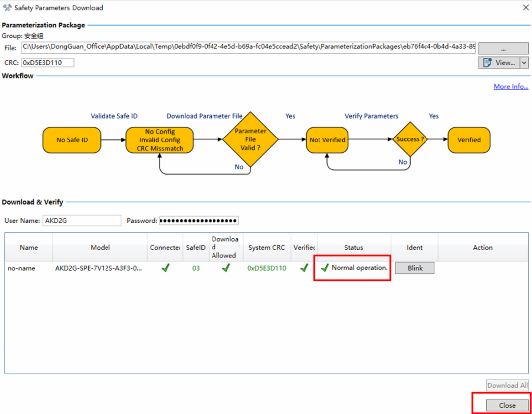Screen dimensions: 532x414
Task: Select the no-name device row
Action: pyautogui.click(x=266, y=268)
